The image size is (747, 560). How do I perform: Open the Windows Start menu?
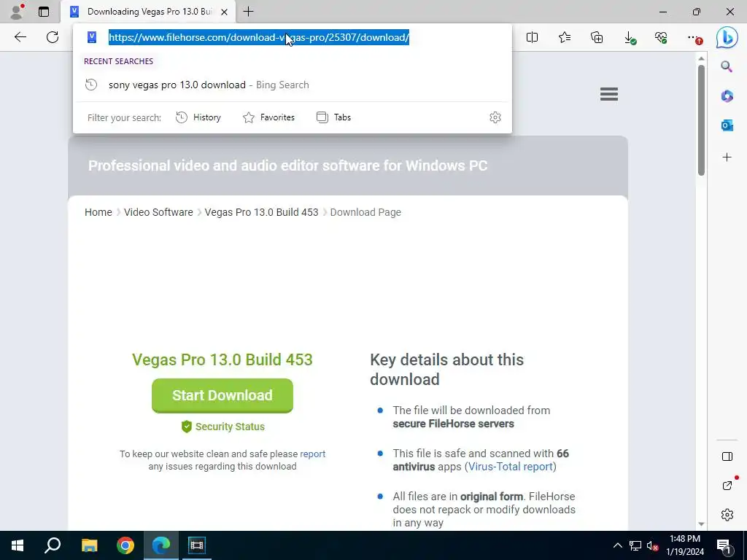[18, 545]
